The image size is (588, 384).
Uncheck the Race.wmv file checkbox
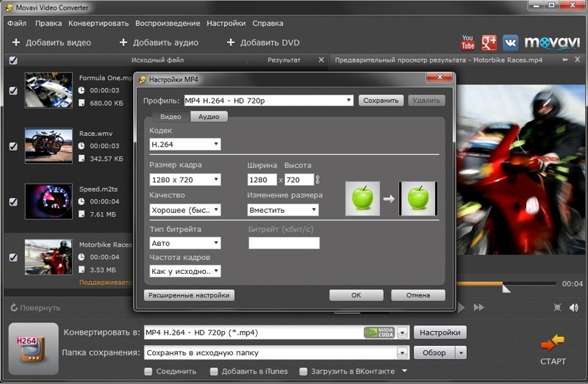13,146
